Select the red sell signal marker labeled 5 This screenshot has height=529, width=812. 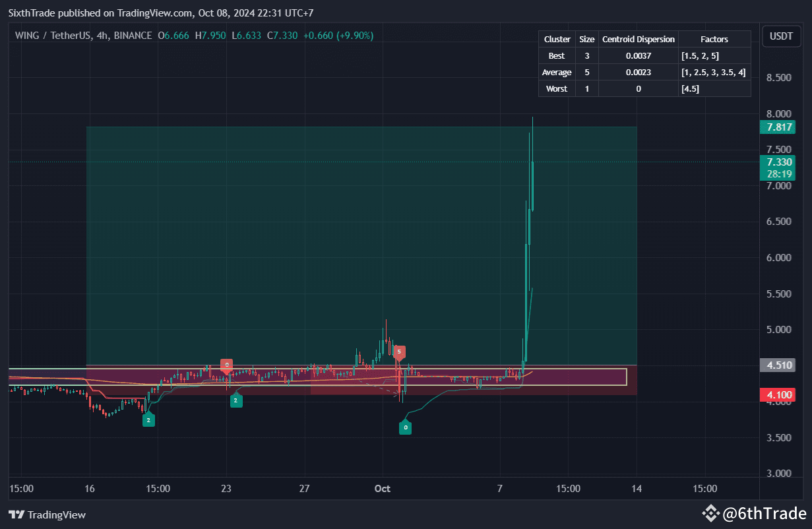399,352
